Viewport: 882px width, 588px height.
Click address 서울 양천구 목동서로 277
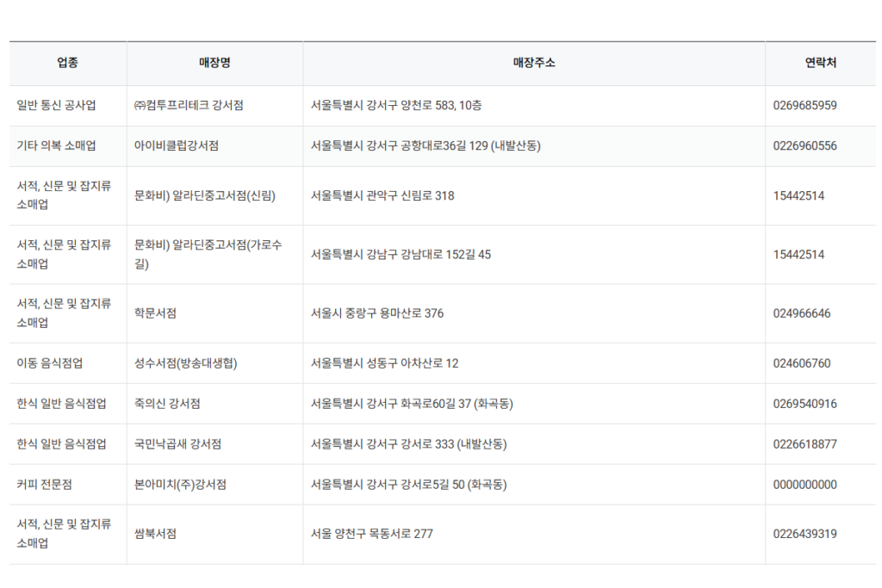coord(371,533)
